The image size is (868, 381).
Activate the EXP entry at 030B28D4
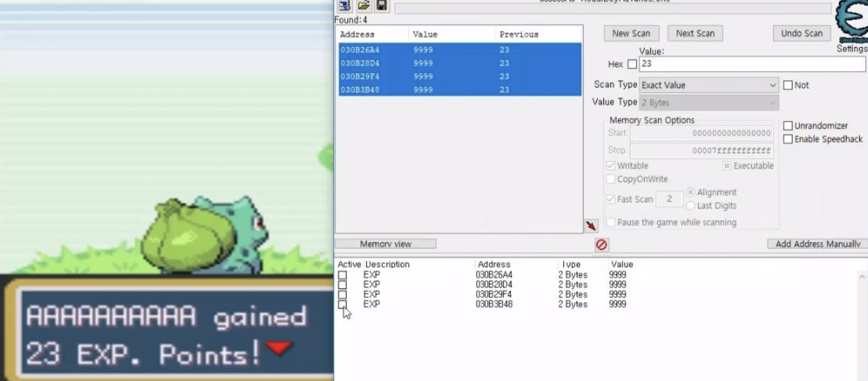(x=342, y=285)
